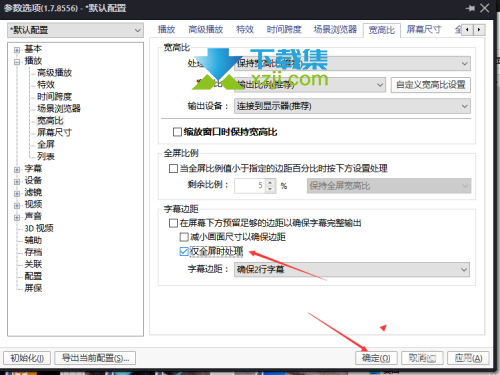Click the 剩余比例 value field
This screenshot has height=375, width=500.
(250, 186)
